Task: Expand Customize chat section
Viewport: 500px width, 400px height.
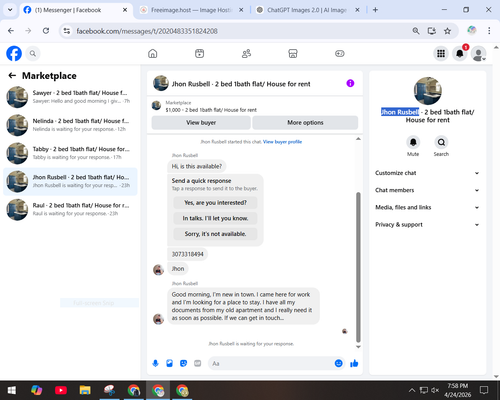Action: (427, 173)
